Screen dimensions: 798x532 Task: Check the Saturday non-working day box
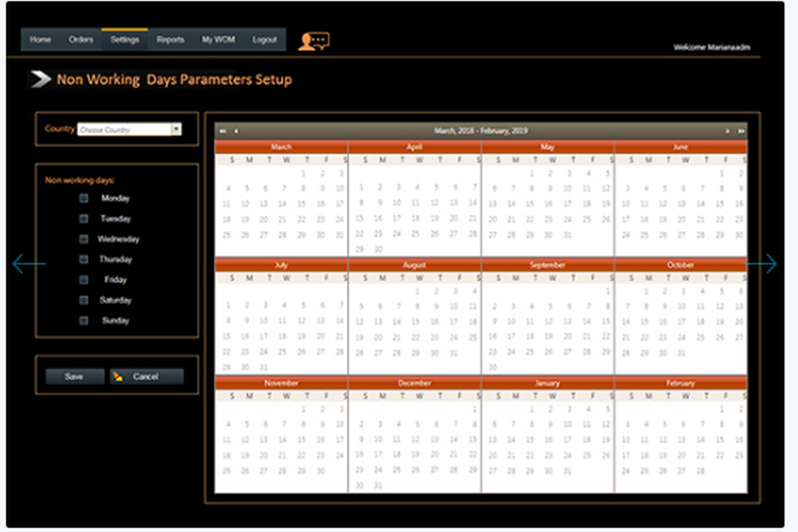(x=84, y=300)
